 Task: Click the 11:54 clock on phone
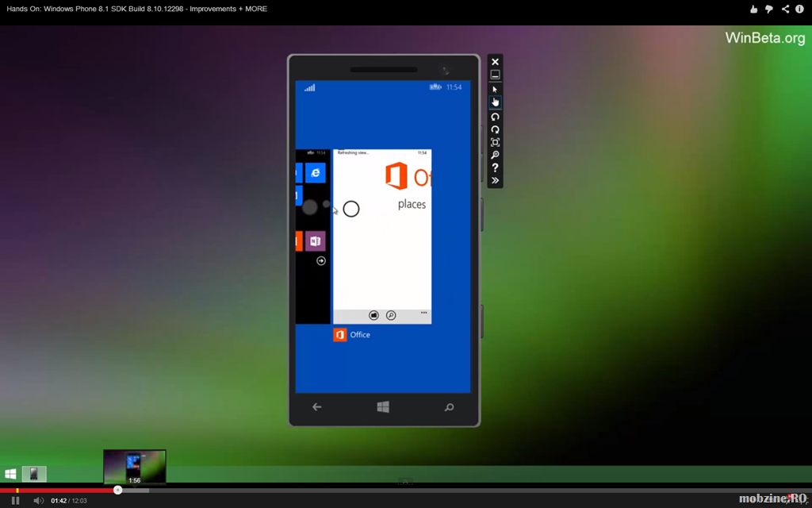pos(454,87)
